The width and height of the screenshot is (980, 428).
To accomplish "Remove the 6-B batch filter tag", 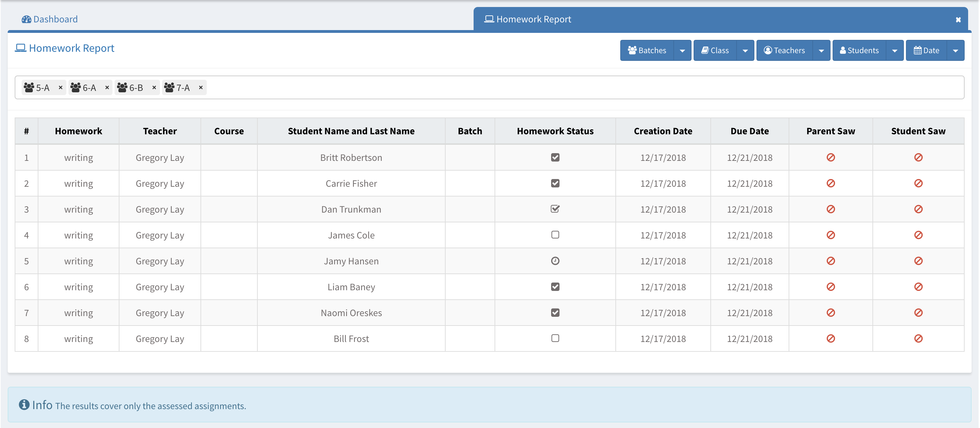I will pyautogui.click(x=154, y=87).
